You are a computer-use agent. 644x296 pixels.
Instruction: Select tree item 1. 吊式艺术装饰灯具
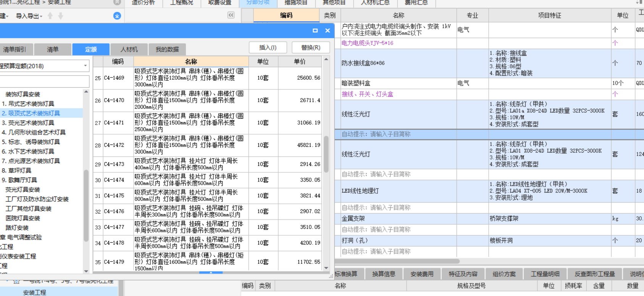(28, 104)
